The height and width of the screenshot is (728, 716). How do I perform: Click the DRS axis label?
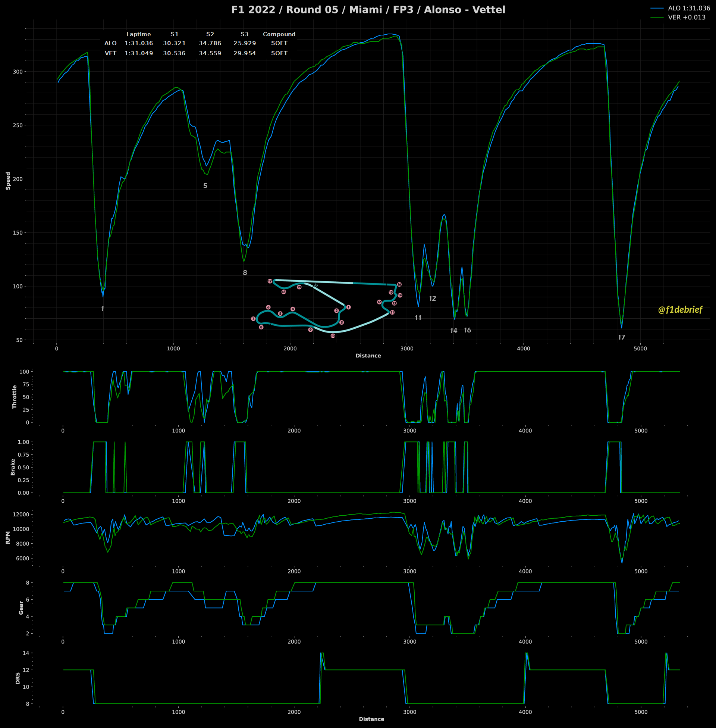coord(18,678)
